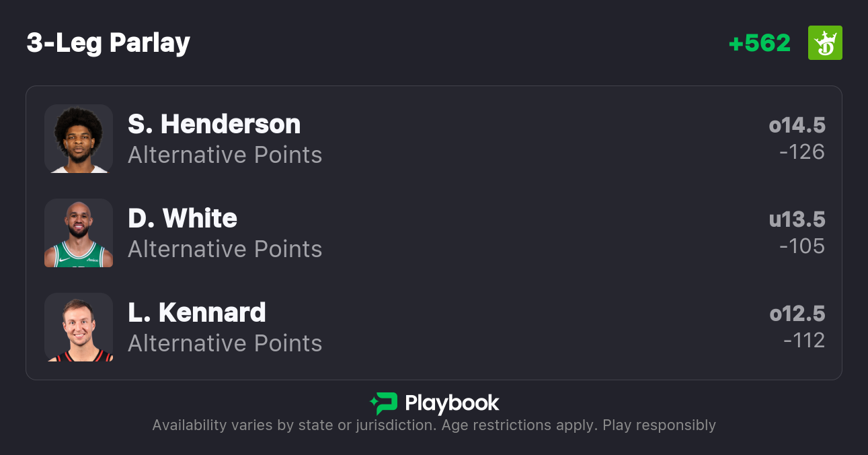The image size is (868, 455).
Task: Click the 3-Leg Parlay title
Action: coord(108,43)
